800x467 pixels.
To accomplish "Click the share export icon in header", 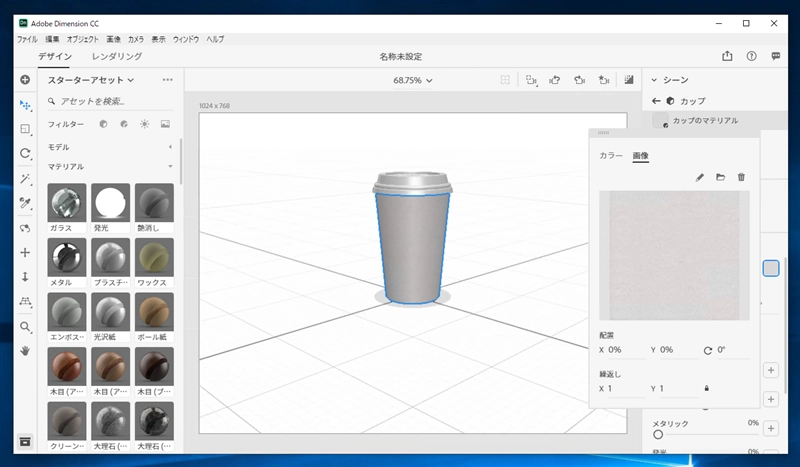I will (728, 56).
